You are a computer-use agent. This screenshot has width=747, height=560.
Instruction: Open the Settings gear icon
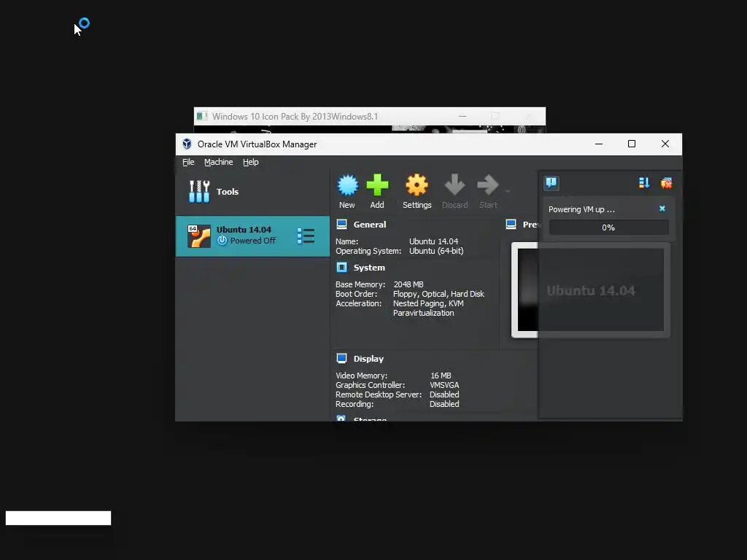tap(417, 185)
